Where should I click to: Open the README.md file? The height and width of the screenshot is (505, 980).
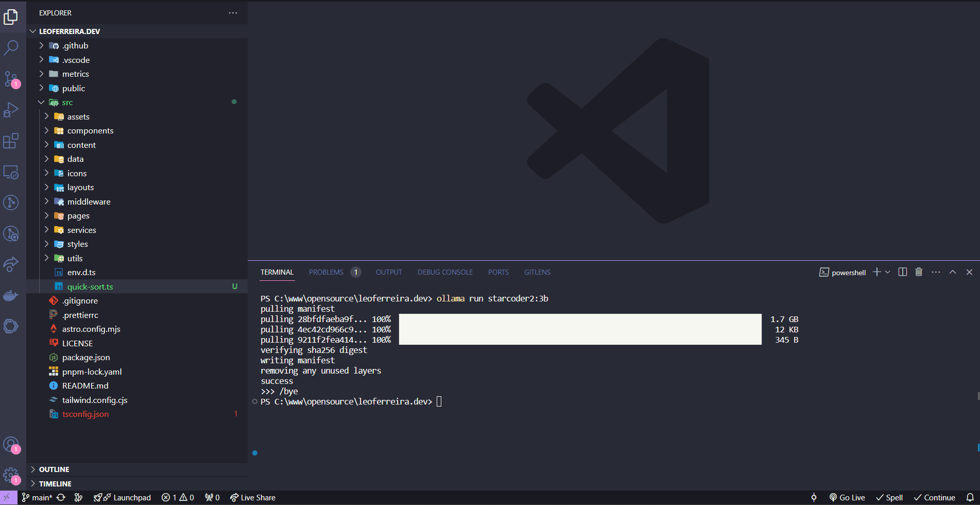pos(137,386)
